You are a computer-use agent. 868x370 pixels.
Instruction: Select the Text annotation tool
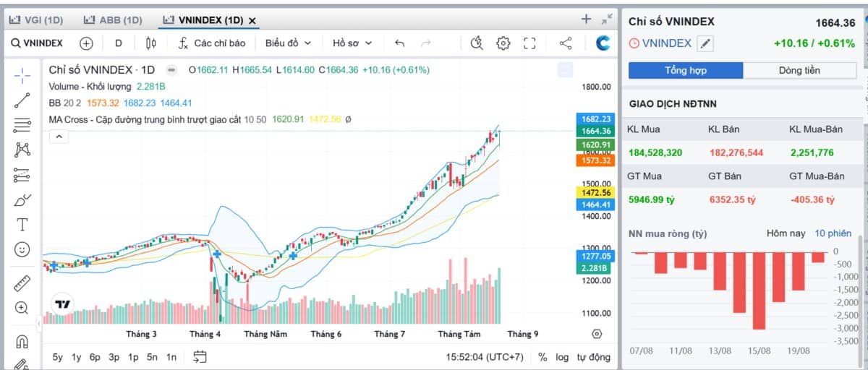[22, 224]
